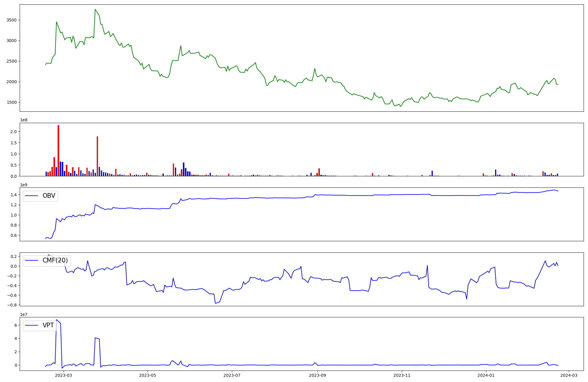Click the 1e9 exponent above OBV chart

(24, 185)
